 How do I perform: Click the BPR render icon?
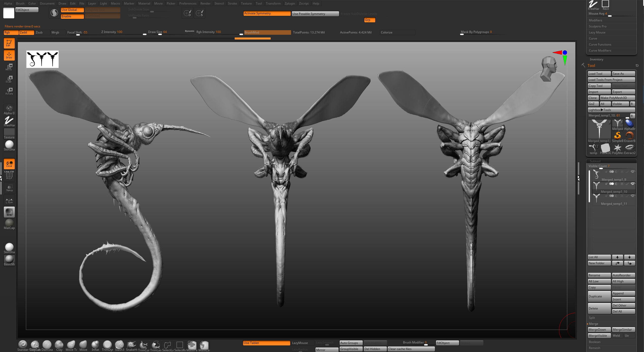pos(9,212)
